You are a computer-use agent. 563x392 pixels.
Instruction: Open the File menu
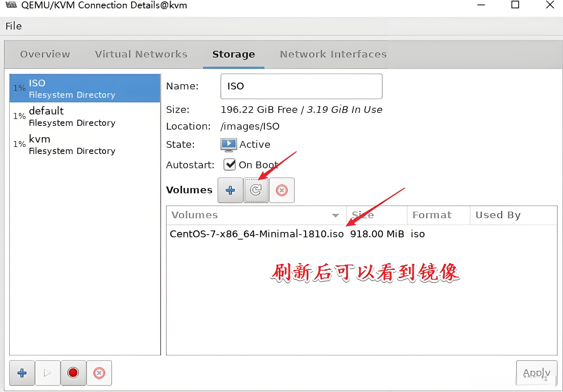coord(14,26)
